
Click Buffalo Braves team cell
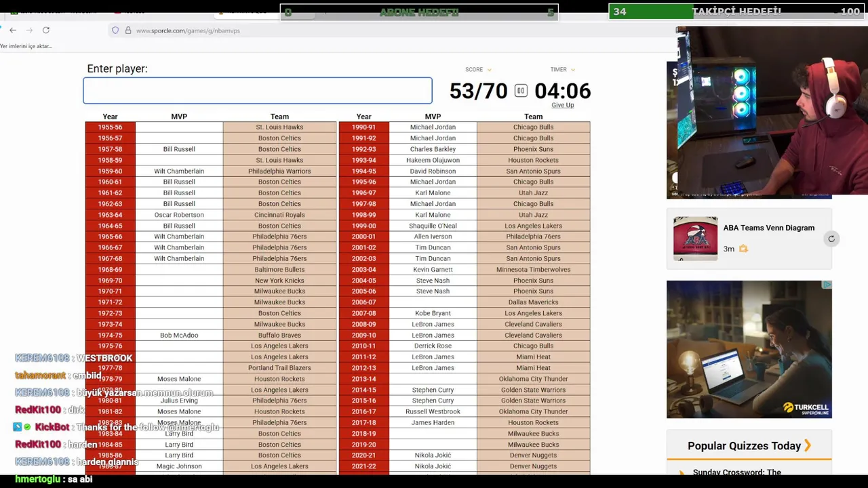tap(279, 335)
